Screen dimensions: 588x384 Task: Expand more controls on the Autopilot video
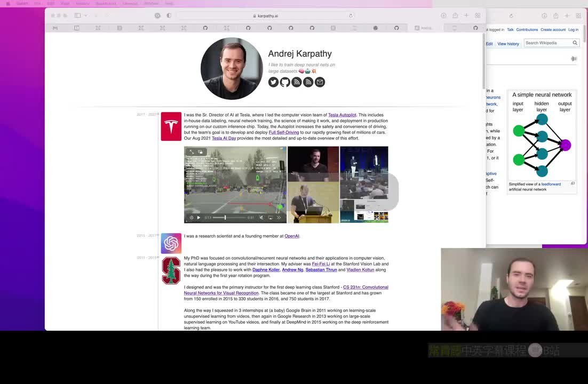279,218
